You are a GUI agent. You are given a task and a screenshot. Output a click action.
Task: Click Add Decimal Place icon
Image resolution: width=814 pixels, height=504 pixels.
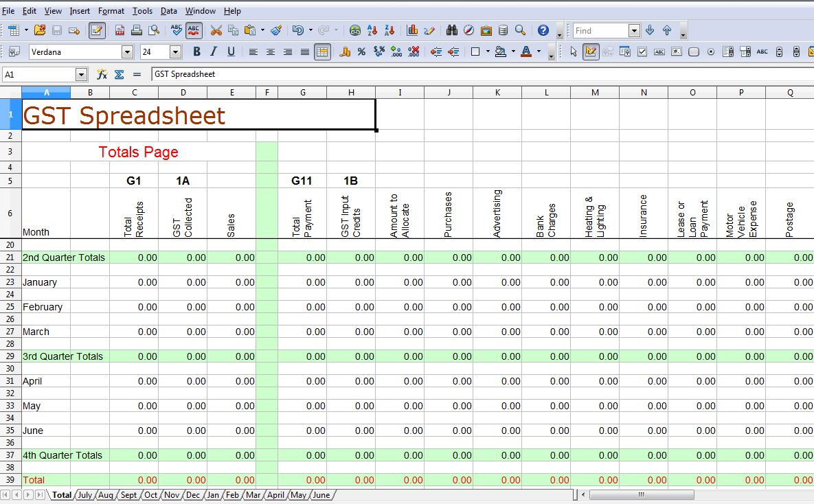[396, 51]
